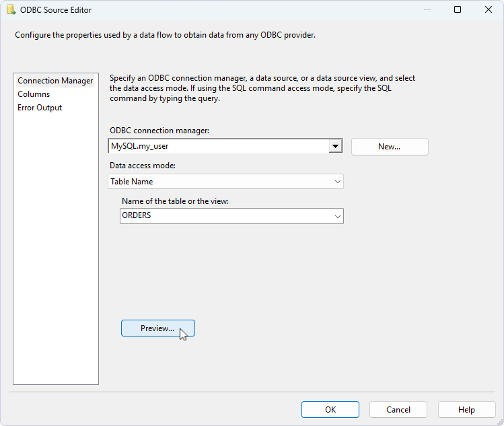
Task: Confirm the settings with OK
Action: (330, 409)
